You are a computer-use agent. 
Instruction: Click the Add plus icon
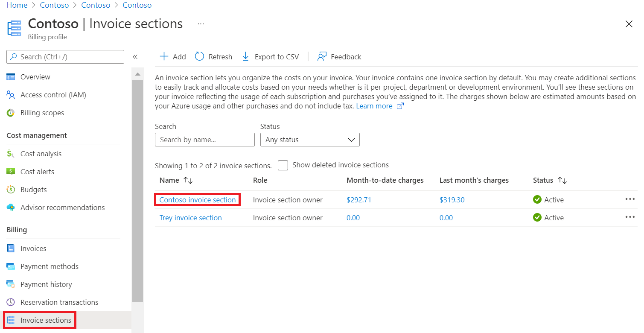[x=164, y=57]
